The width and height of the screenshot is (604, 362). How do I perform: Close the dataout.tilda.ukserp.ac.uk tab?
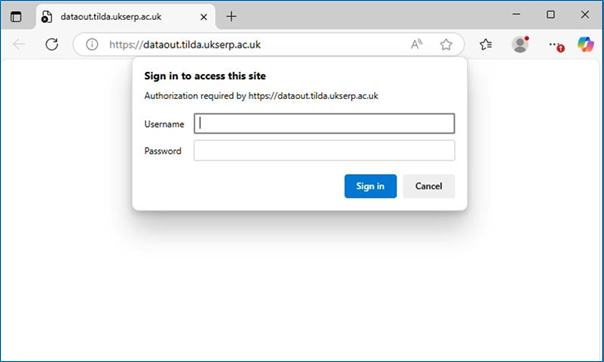[204, 17]
